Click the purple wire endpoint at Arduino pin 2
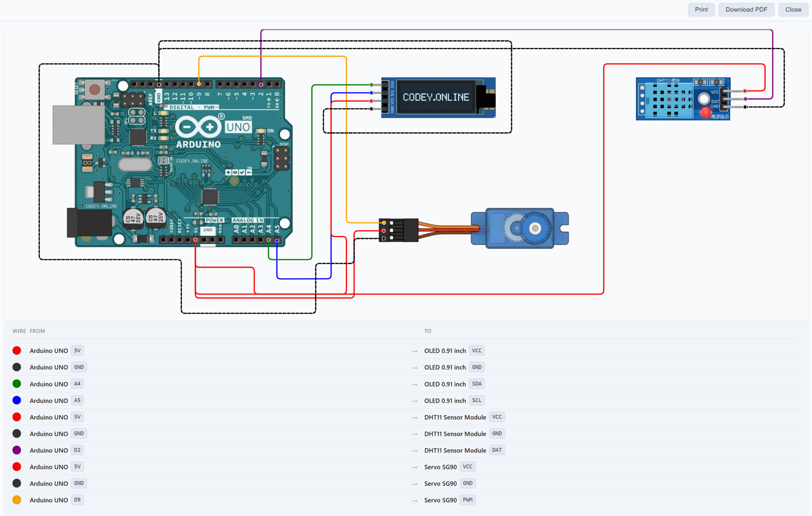This screenshot has height=516, width=812. coord(261,84)
